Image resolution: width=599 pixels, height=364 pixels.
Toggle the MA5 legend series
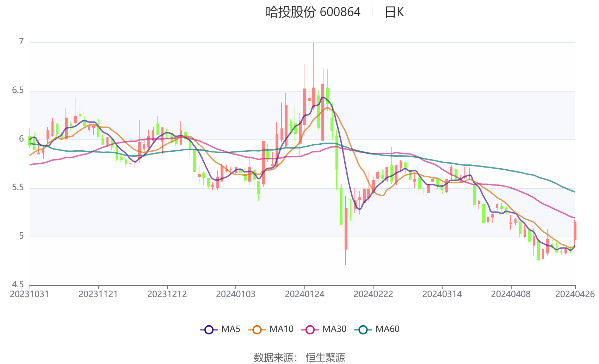[220, 330]
